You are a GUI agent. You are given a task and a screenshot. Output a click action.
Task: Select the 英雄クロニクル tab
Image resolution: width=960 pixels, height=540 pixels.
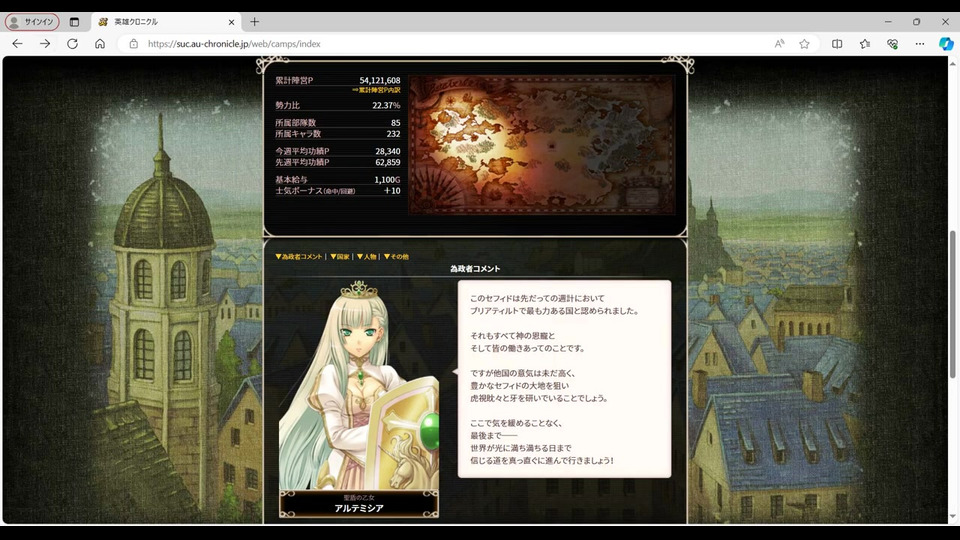(x=165, y=22)
